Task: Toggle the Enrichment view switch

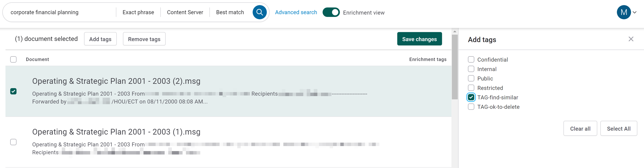Action: [331, 12]
